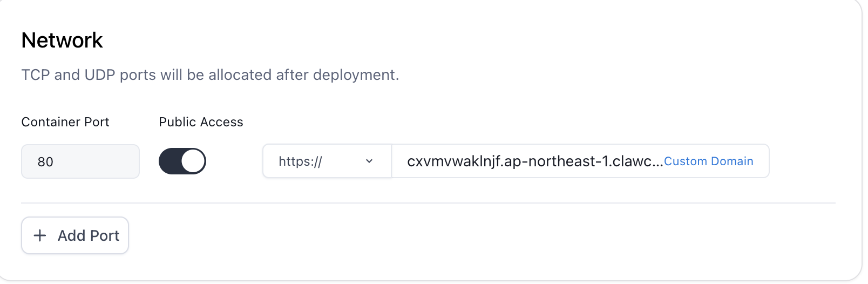The width and height of the screenshot is (868, 284).
Task: Click the Add Port text label
Action: coord(89,235)
